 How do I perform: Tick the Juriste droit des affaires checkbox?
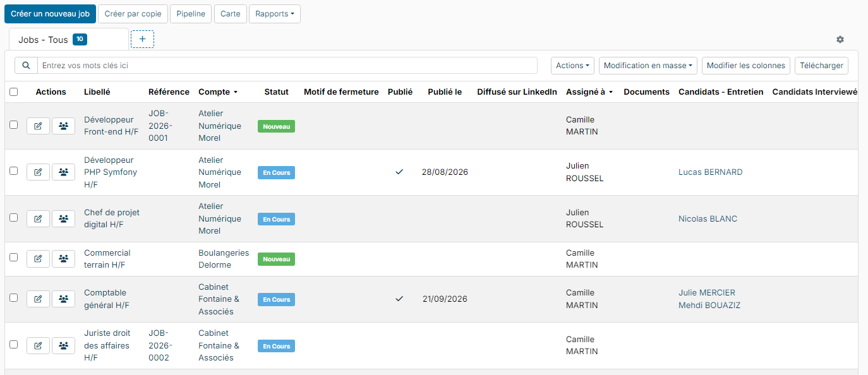[14, 345]
